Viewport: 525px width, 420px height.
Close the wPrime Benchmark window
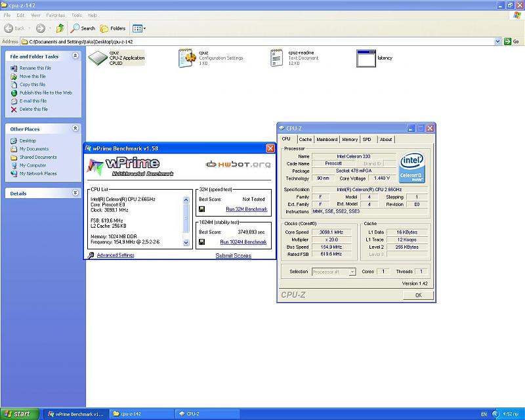point(270,148)
